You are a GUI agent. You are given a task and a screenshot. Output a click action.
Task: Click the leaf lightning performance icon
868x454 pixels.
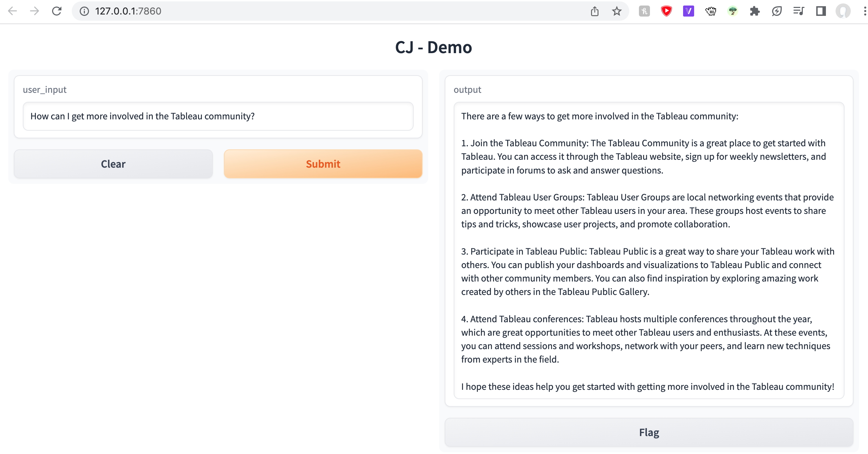click(777, 11)
